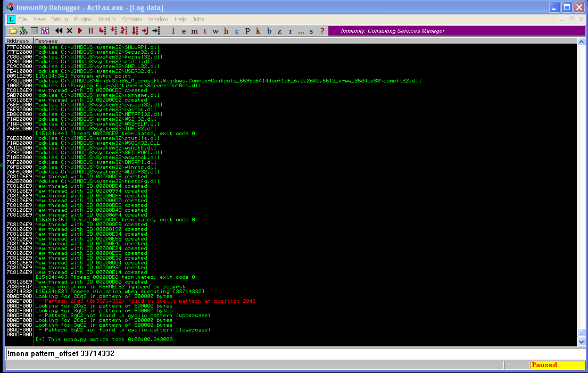
Task: Click the Message column header
Action: tap(305, 40)
